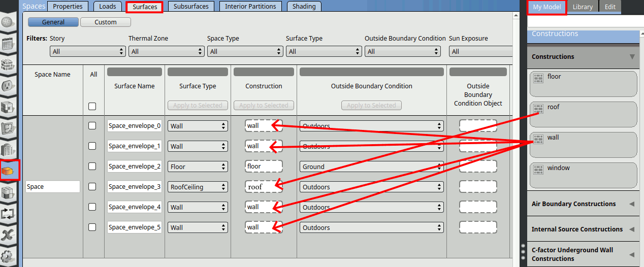Open the Loads outlet icon

pyautogui.click(x=8, y=86)
